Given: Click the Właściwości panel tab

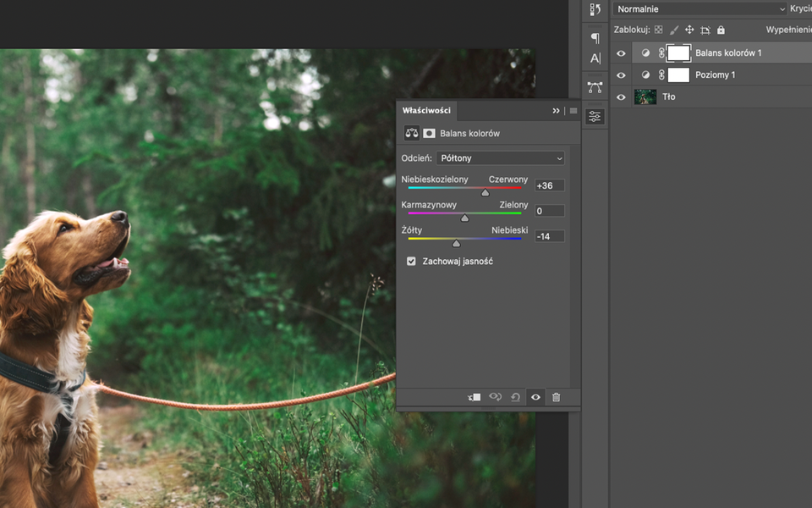Looking at the screenshot, I should coord(426,111).
